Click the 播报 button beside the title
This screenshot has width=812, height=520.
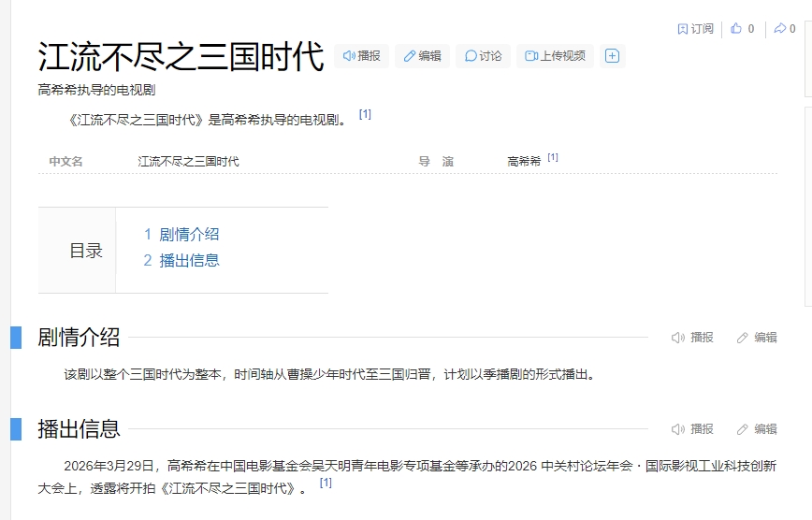[x=361, y=56]
